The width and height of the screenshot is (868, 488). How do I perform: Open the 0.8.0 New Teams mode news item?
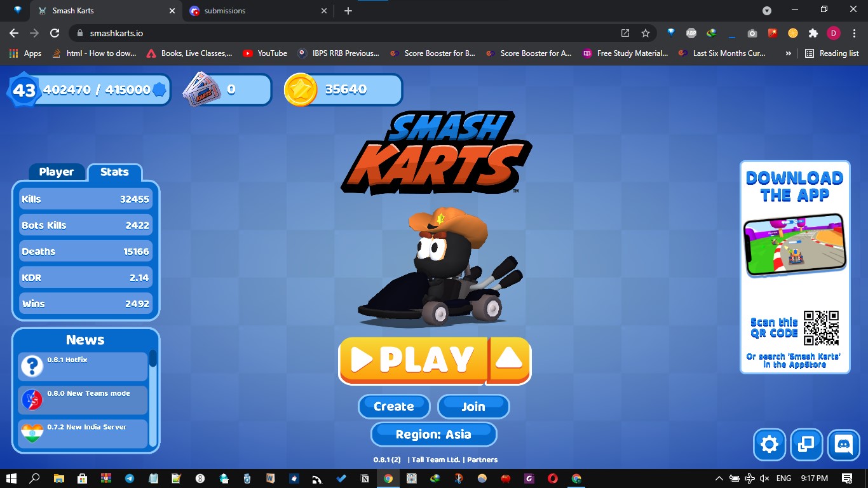[83, 400]
